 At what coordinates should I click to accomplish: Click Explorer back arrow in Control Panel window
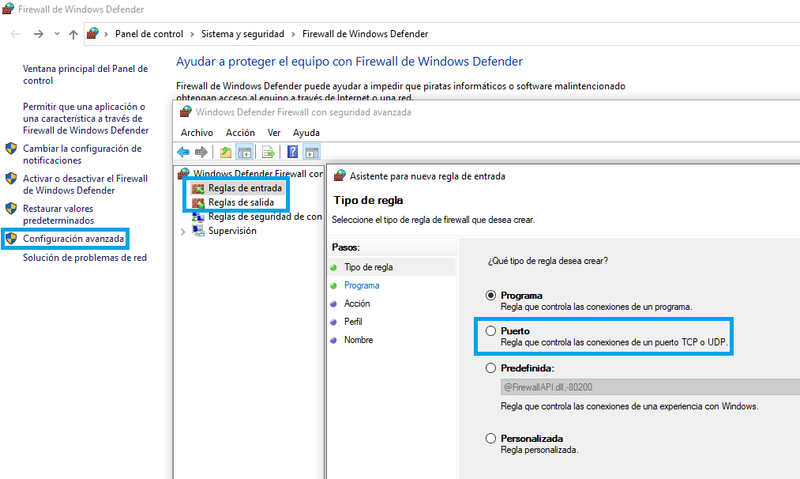15,34
